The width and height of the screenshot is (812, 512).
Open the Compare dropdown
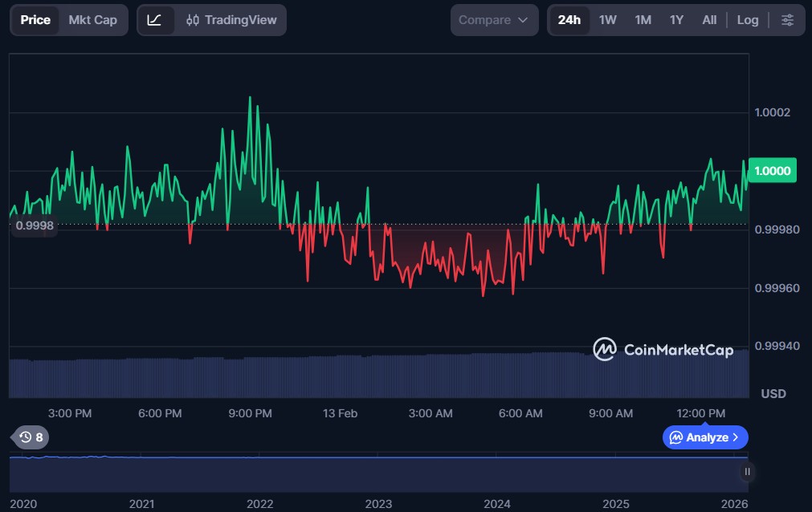tap(494, 20)
